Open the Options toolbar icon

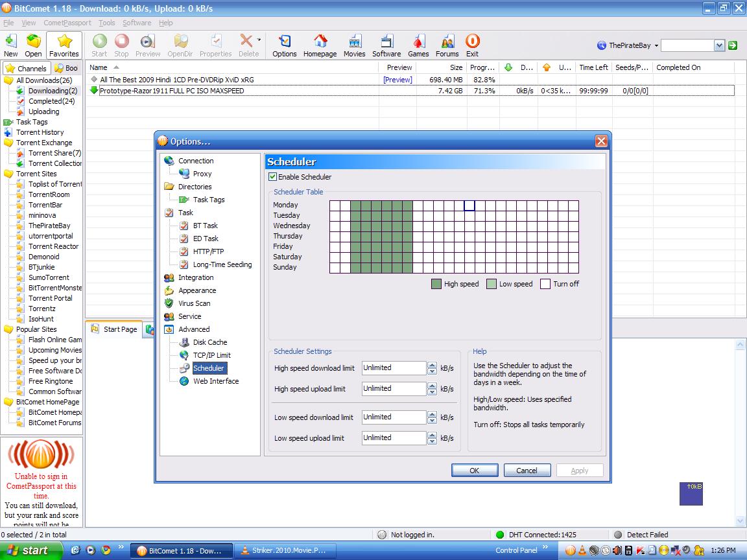pos(285,46)
